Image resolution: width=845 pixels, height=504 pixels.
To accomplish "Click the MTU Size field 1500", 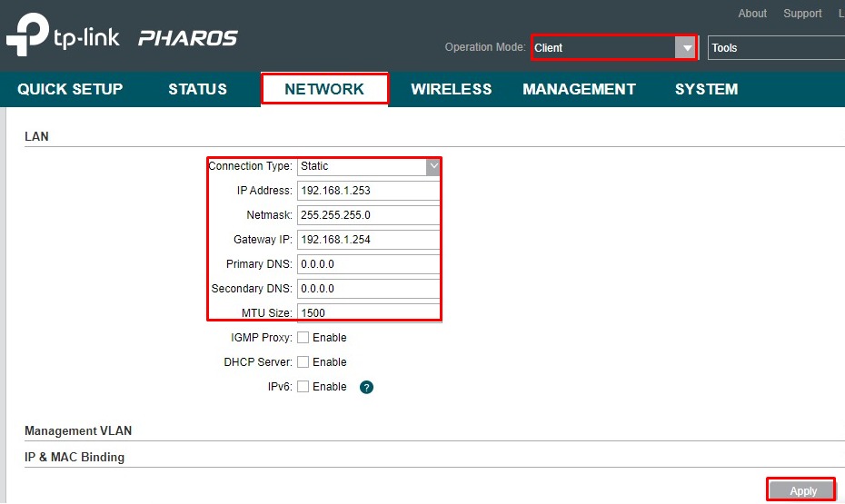I will click(x=369, y=313).
